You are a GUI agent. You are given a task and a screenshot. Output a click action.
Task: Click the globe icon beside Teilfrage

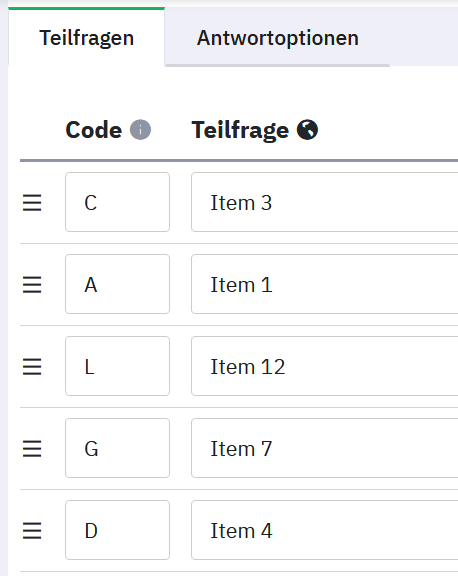[307, 130]
